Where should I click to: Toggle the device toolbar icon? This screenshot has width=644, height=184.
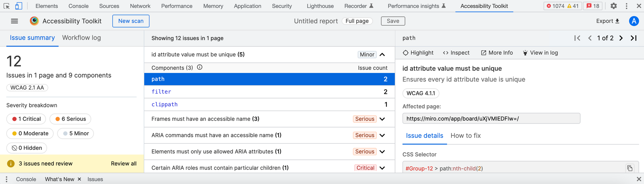(x=19, y=6)
